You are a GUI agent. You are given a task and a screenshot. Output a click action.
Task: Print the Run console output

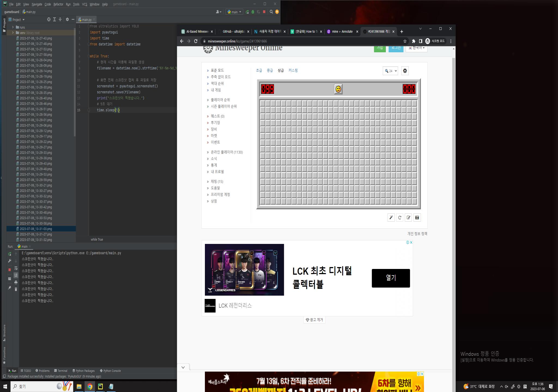pyautogui.click(x=16, y=282)
